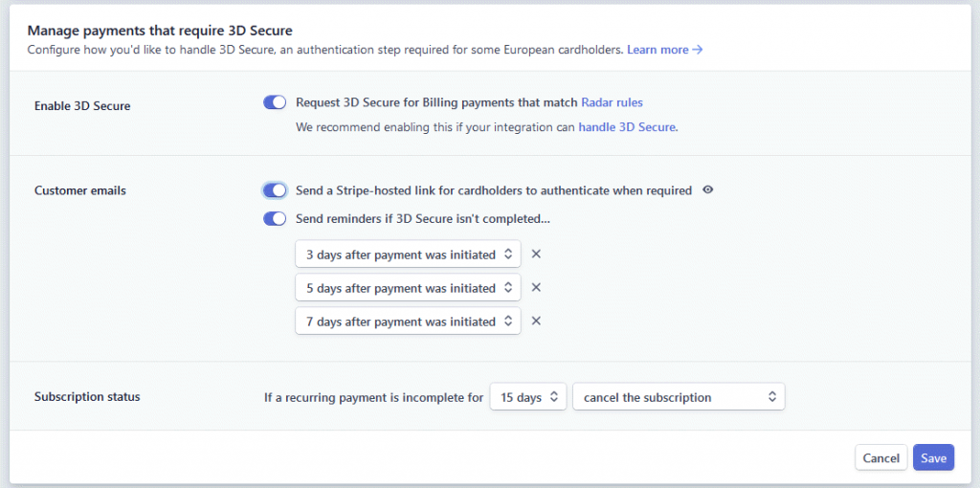Save the 3D Secure settings
This screenshot has height=488, width=980.
click(933, 458)
